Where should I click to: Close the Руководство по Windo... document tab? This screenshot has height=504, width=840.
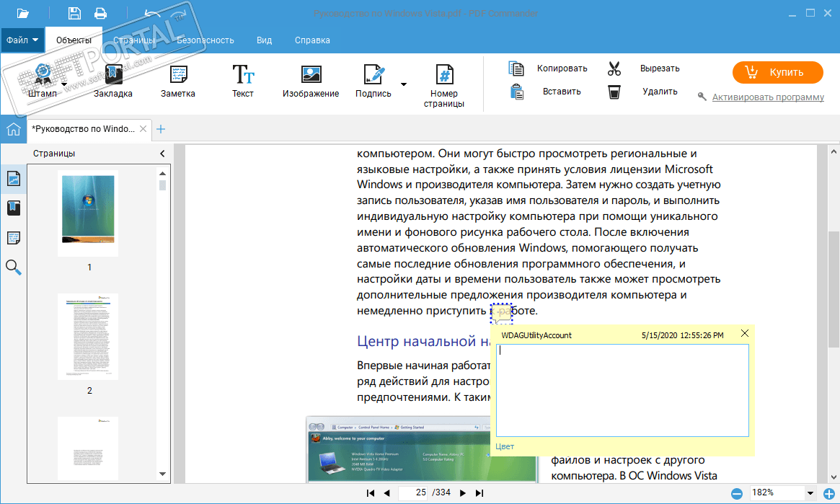click(x=143, y=128)
